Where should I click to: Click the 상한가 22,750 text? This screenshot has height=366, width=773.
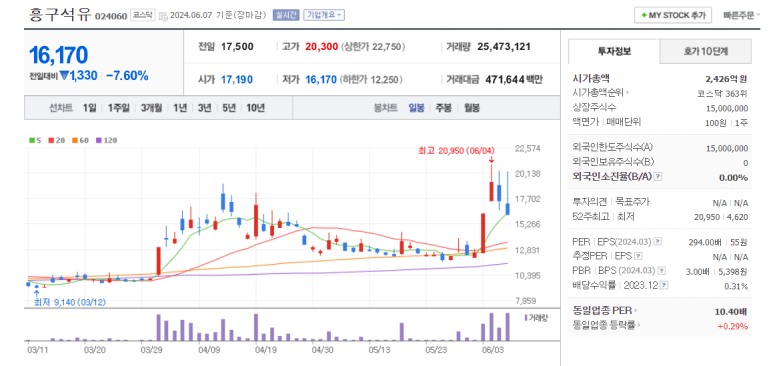tap(373, 47)
